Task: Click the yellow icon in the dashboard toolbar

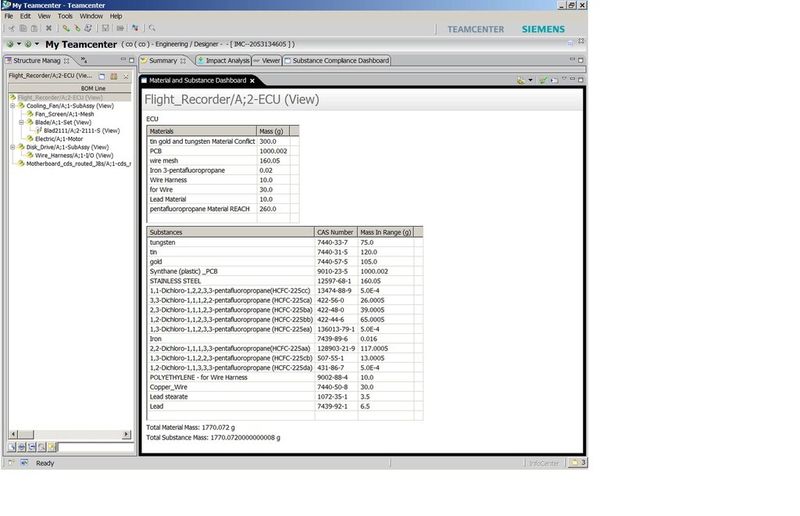Action: 520,80
